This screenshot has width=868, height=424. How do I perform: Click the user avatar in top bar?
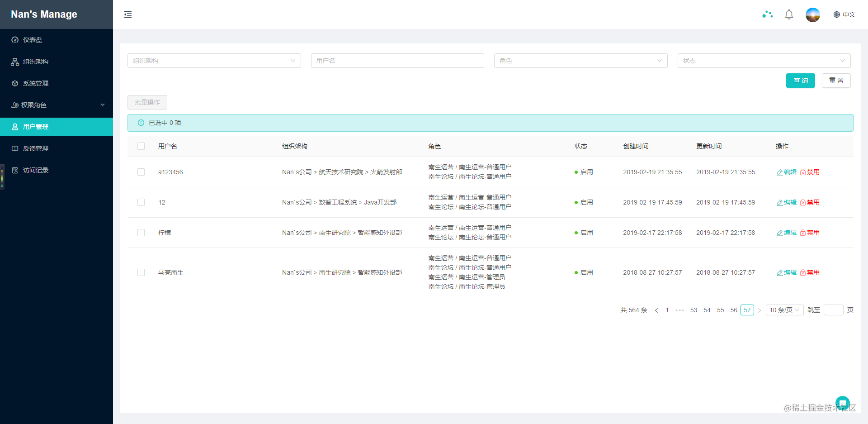[812, 14]
